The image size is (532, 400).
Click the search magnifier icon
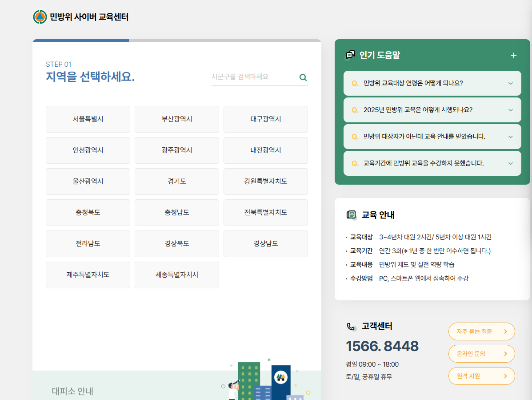pyautogui.click(x=303, y=77)
